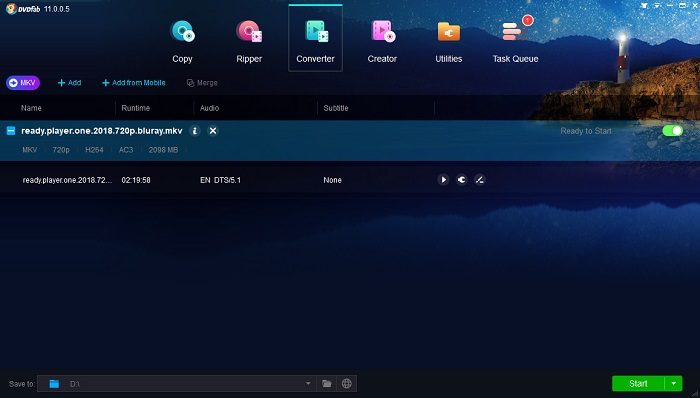
Task: Click the shirt skin icon in title bar
Action: pyautogui.click(x=644, y=6)
